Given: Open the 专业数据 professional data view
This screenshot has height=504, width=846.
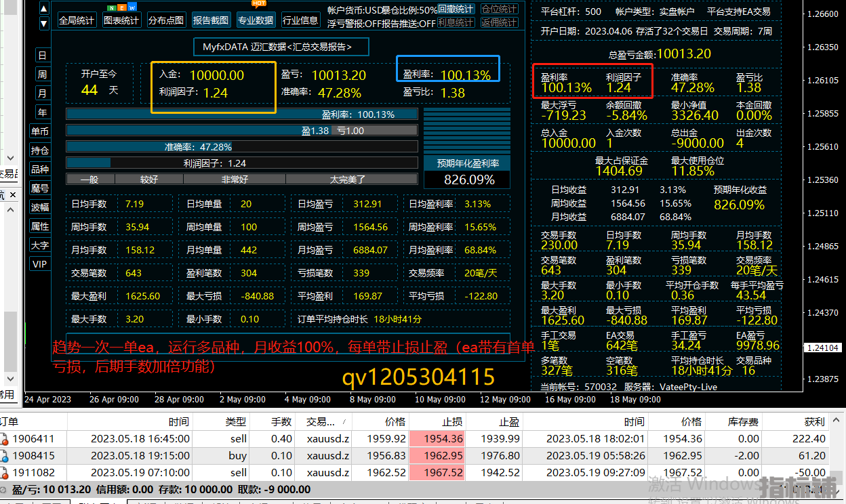Looking at the screenshot, I should pos(255,20).
